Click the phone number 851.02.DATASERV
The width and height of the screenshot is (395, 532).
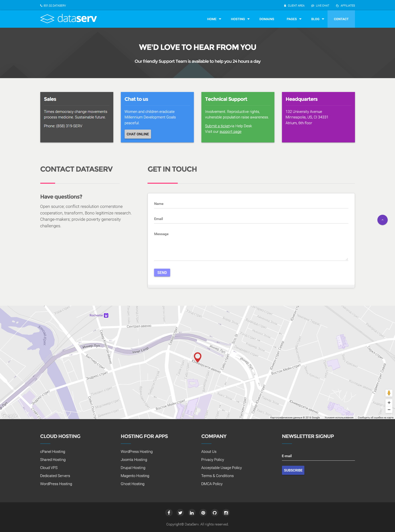pyautogui.click(x=55, y=6)
